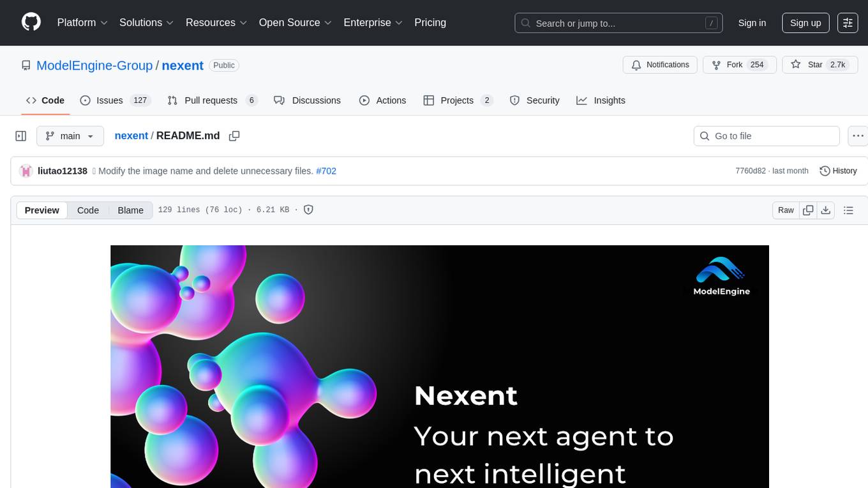Expand the file tree side panel

pos(20,136)
